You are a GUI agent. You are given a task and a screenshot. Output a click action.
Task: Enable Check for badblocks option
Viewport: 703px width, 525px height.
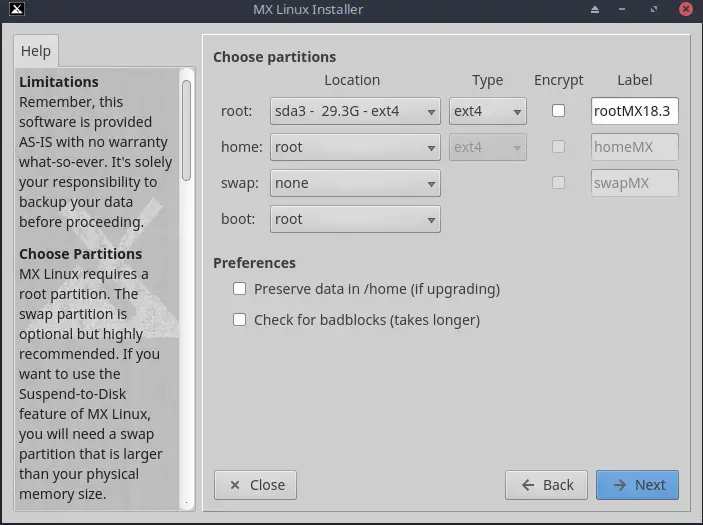tap(239, 320)
